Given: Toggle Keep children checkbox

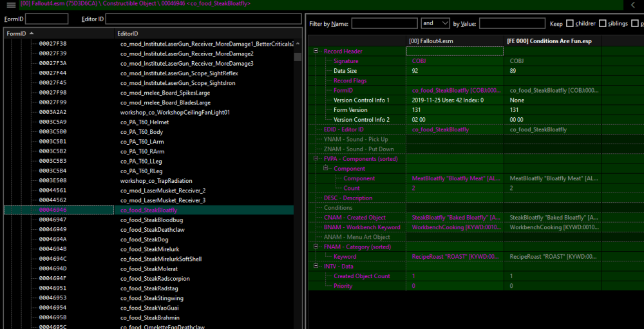Looking at the screenshot, I should click(570, 23).
